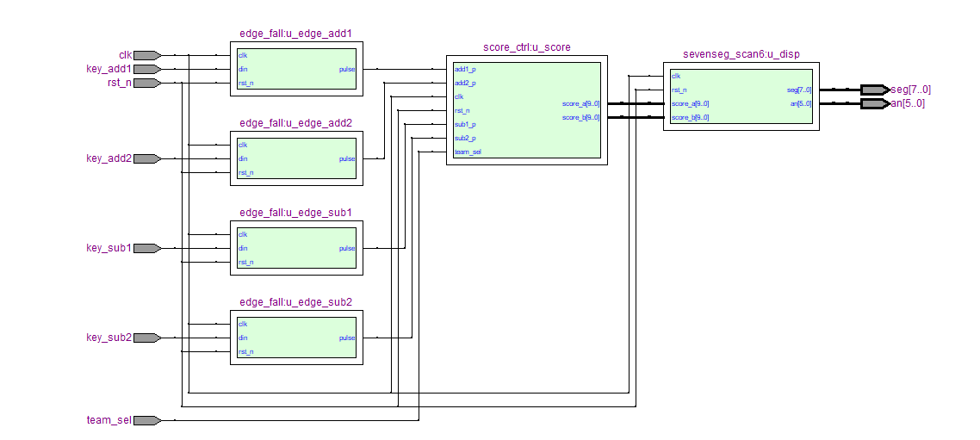Select the rst_n input pin symbol
The height and width of the screenshot is (440, 980).
(147, 84)
